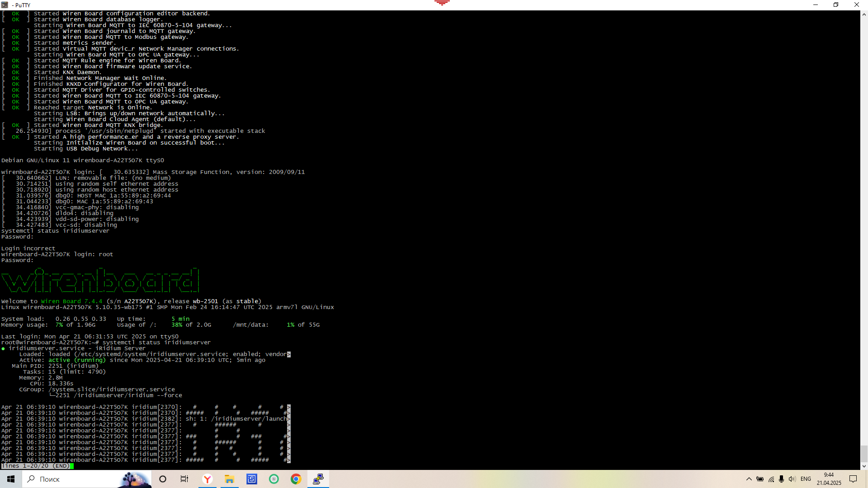Open the blue square app on taskbar

pos(252,479)
